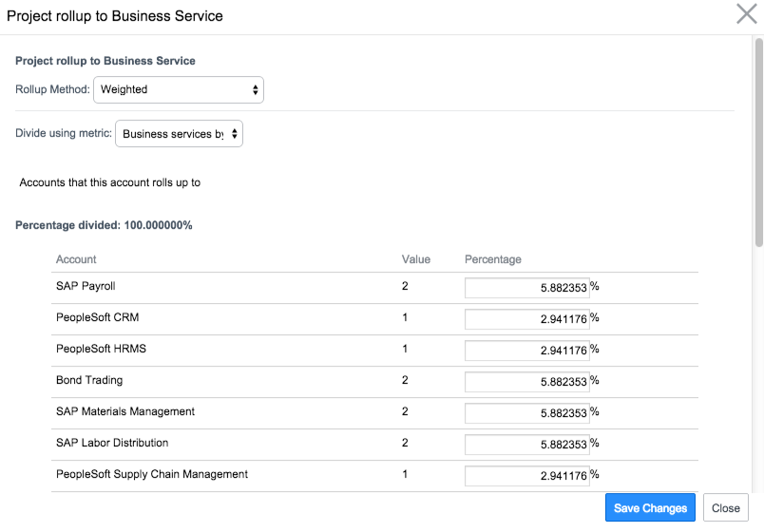Select the SAP Materials Management account name
The image size is (764, 532).
coord(125,411)
